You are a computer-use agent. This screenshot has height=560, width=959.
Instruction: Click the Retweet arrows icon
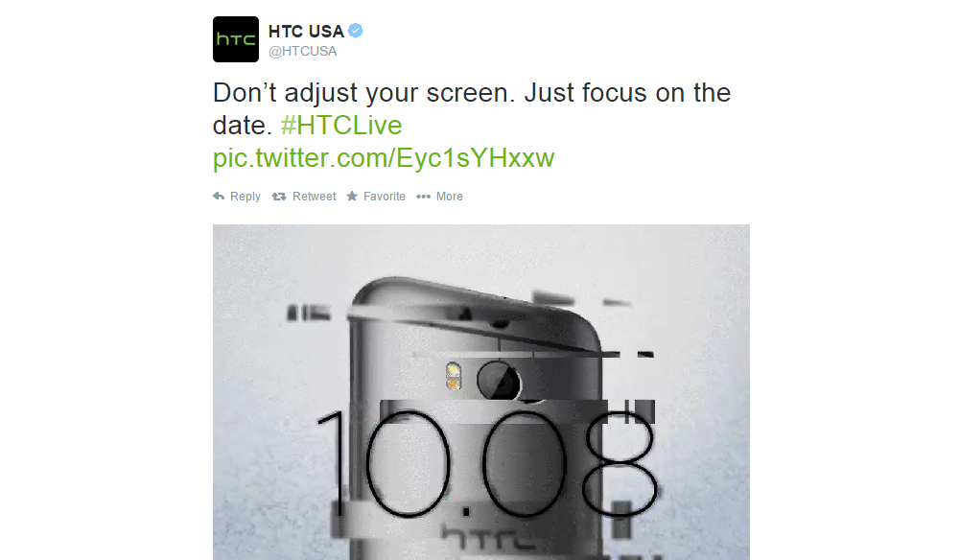279,197
